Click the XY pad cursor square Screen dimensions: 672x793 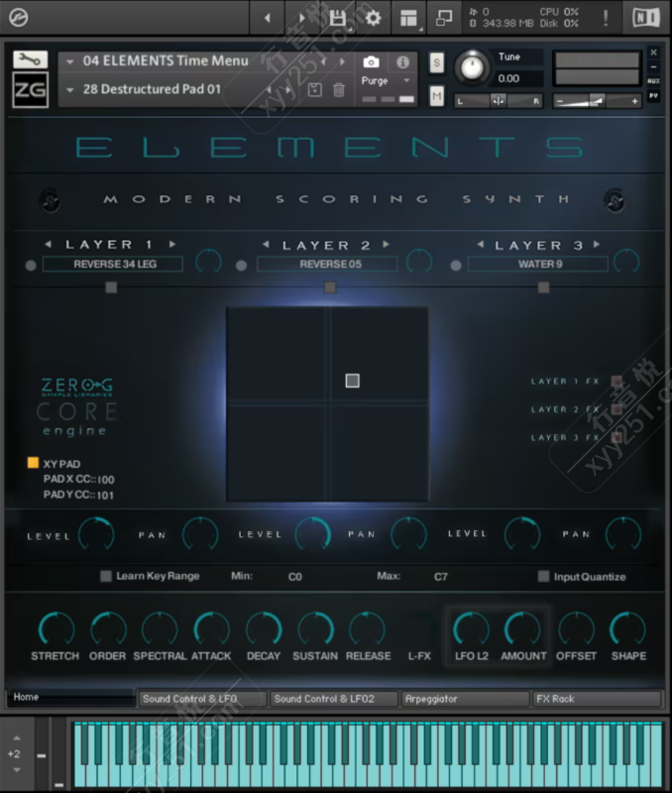click(353, 381)
